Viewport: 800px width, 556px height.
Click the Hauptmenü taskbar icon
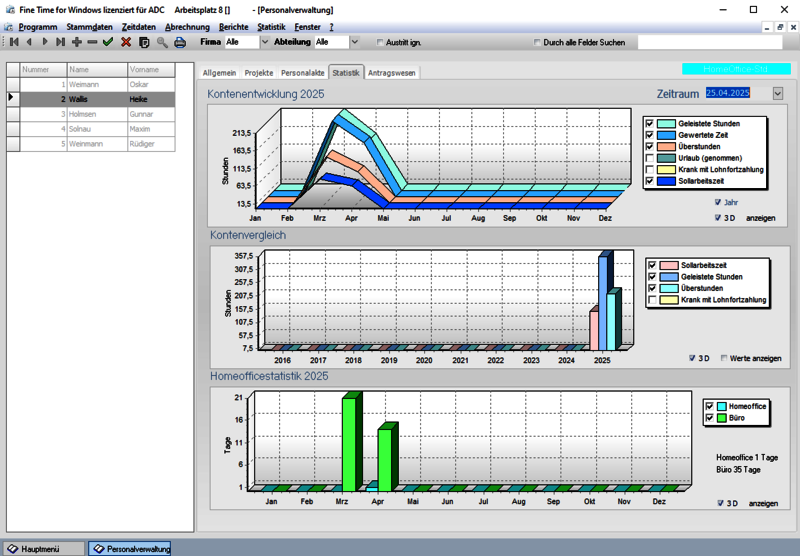coord(42,549)
